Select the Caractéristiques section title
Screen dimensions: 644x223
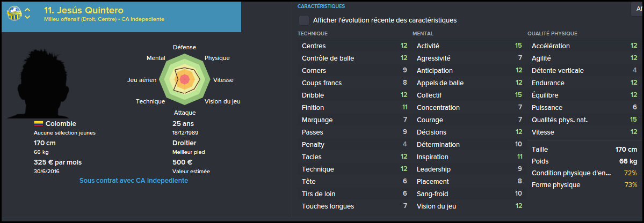coord(321,6)
